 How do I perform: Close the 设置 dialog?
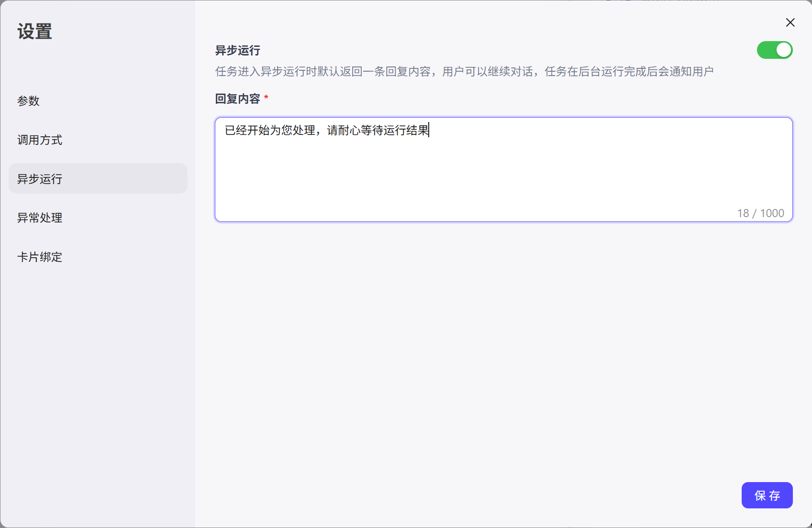point(790,22)
